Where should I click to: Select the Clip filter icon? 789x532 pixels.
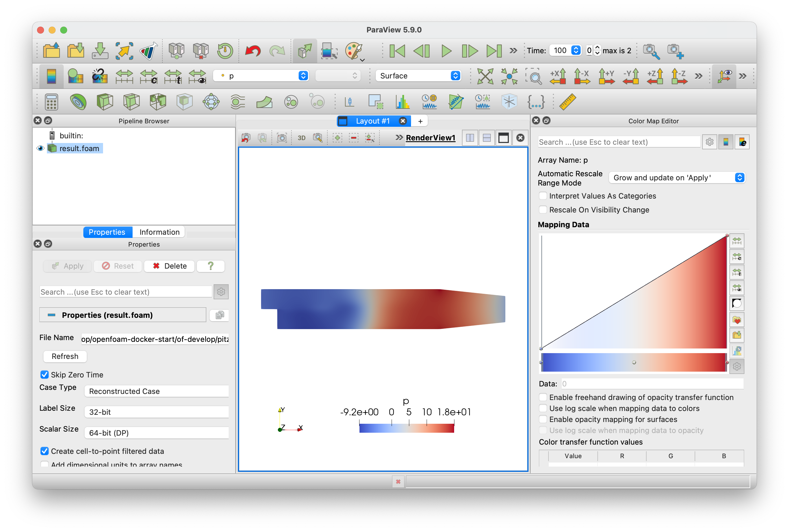[x=104, y=102]
